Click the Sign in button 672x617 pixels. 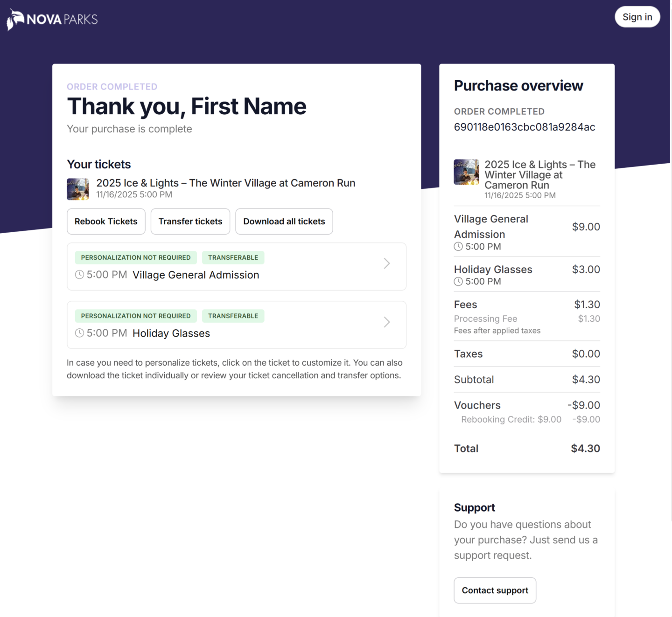point(637,17)
